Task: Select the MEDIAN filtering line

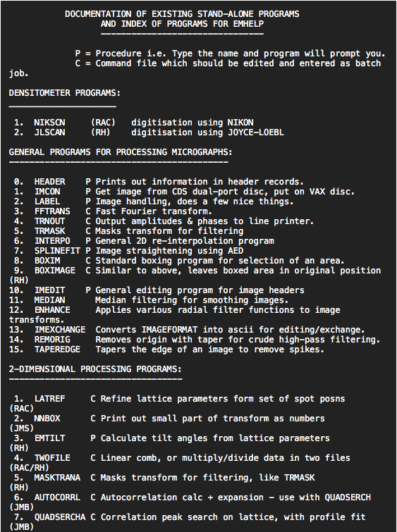Action: 149,300
